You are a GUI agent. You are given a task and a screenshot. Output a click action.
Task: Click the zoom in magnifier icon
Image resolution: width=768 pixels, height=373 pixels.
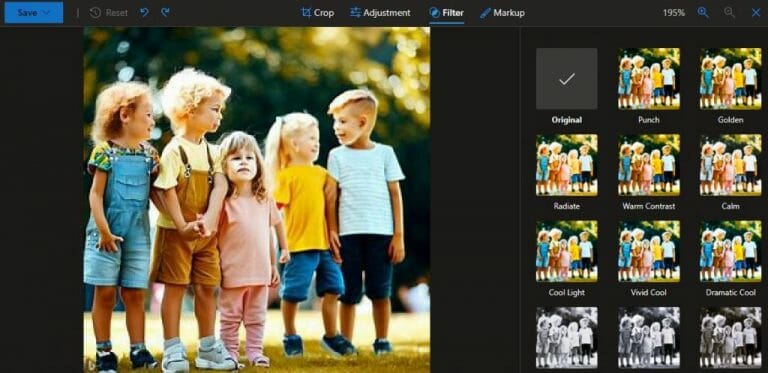pyautogui.click(x=703, y=13)
